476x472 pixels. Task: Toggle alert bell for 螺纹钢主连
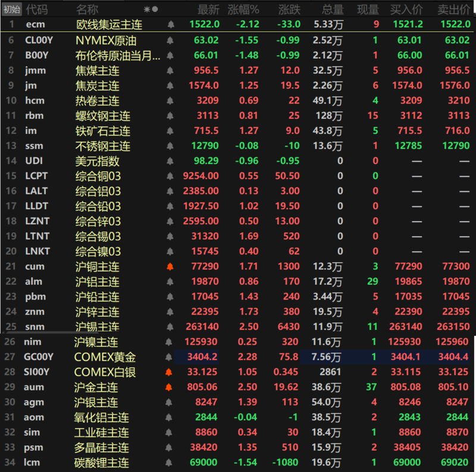[170, 116]
